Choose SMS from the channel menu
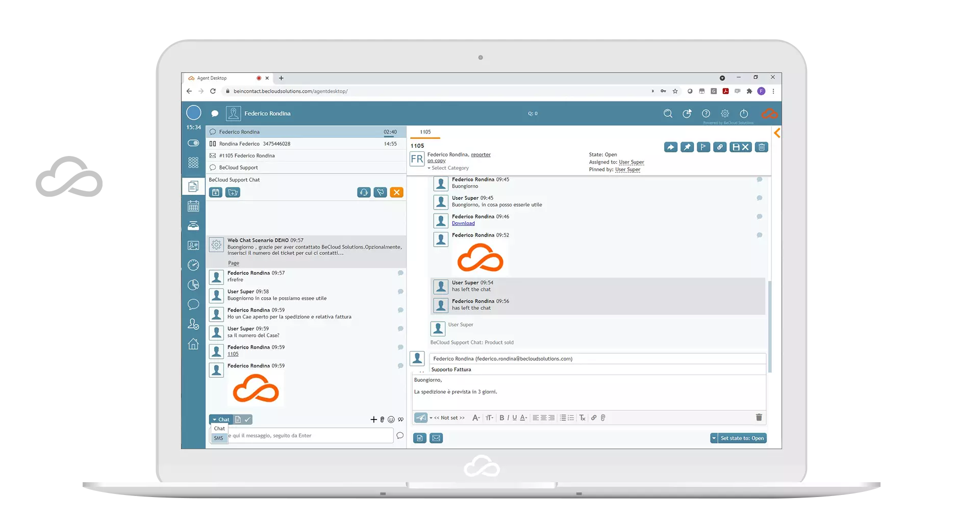Viewport: 980px width, 523px height. pos(219,438)
